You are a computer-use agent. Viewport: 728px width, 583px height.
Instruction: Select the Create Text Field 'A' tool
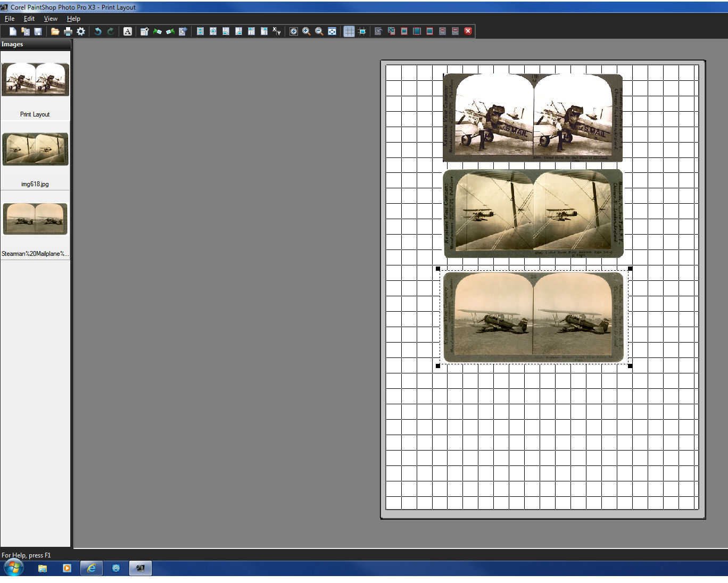[128, 31]
